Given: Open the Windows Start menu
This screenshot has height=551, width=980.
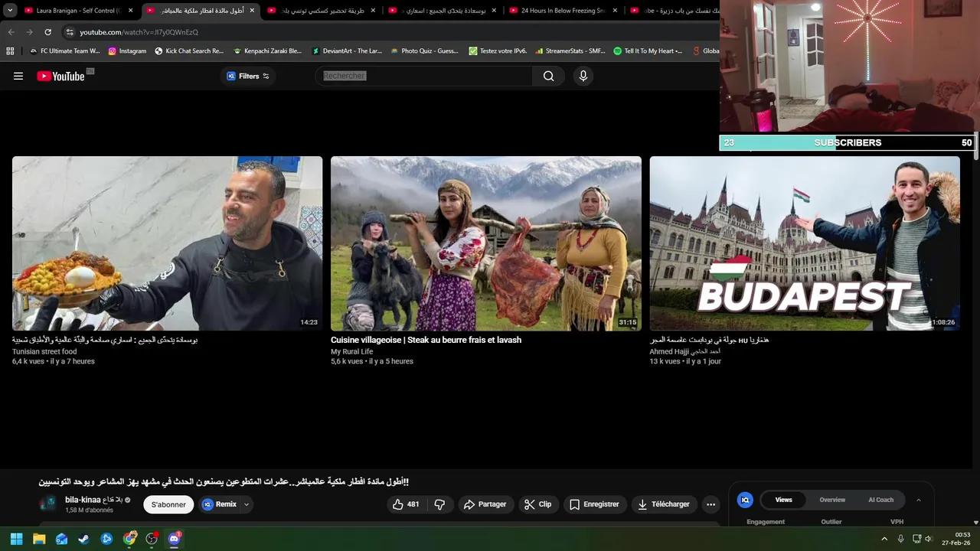Looking at the screenshot, I should pos(16,539).
